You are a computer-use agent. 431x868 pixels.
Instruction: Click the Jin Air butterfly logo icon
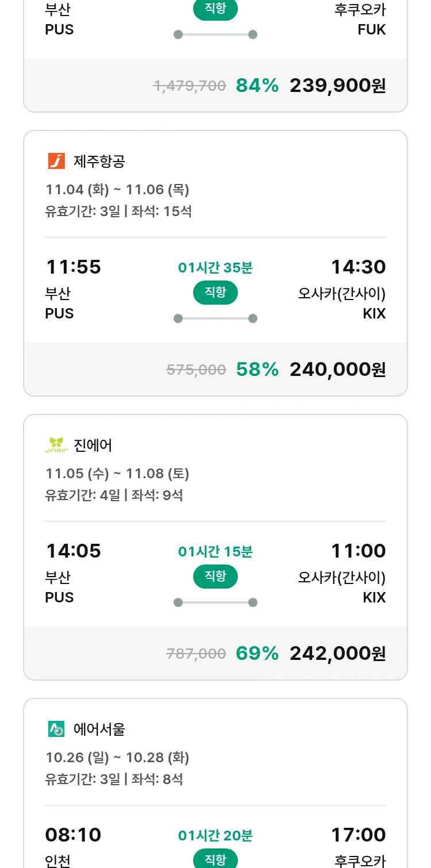[56, 445]
